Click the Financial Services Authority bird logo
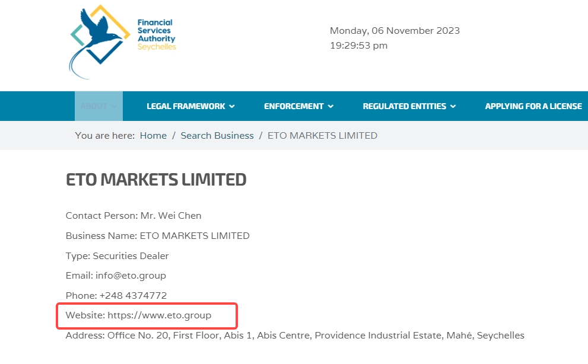 100,42
